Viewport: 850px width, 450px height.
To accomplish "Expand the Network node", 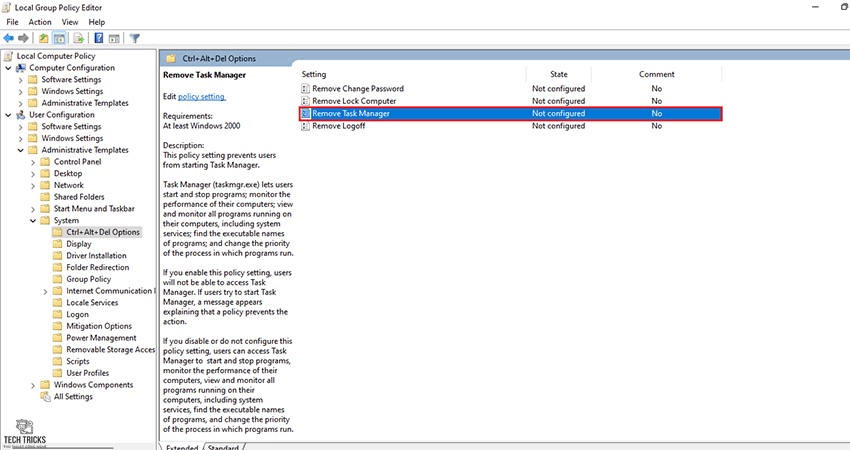I will click(x=33, y=185).
